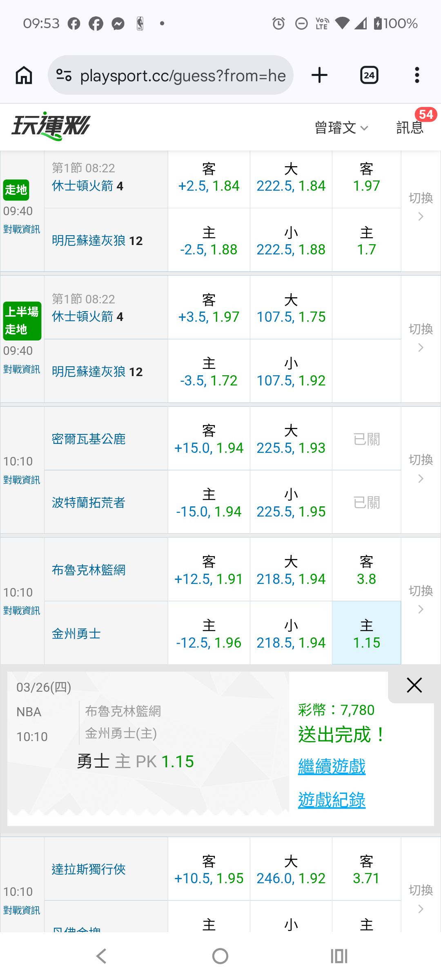Toggle Warriors 主 1.15 moneyline selection
The height and width of the screenshot is (980, 441).
pos(366,634)
